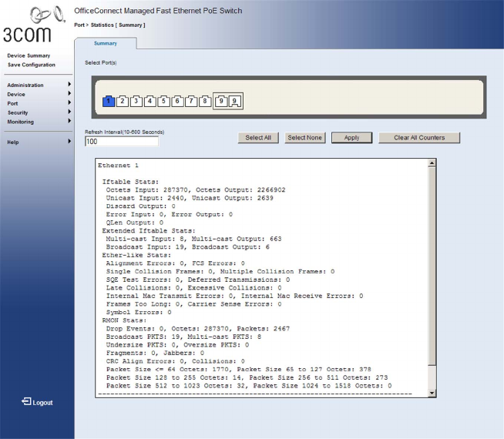The image size is (504, 439).
Task: Click the Apply button
Action: point(351,138)
